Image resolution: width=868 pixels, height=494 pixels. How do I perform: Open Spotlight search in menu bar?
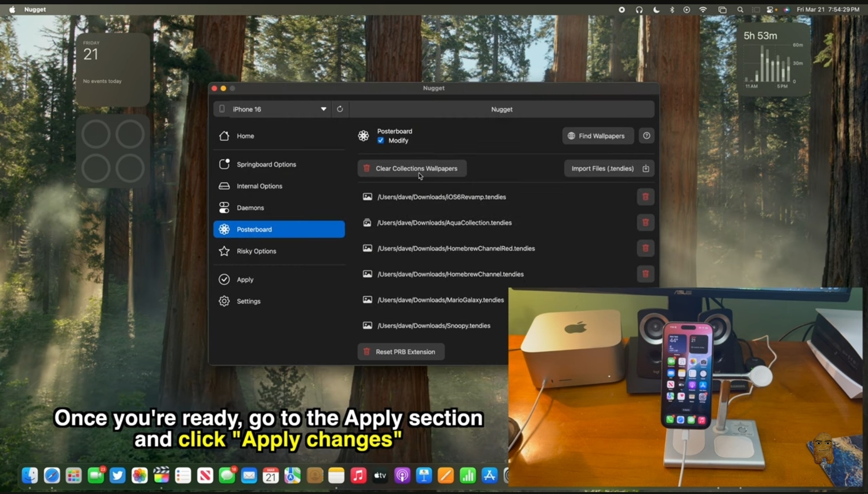pos(740,9)
